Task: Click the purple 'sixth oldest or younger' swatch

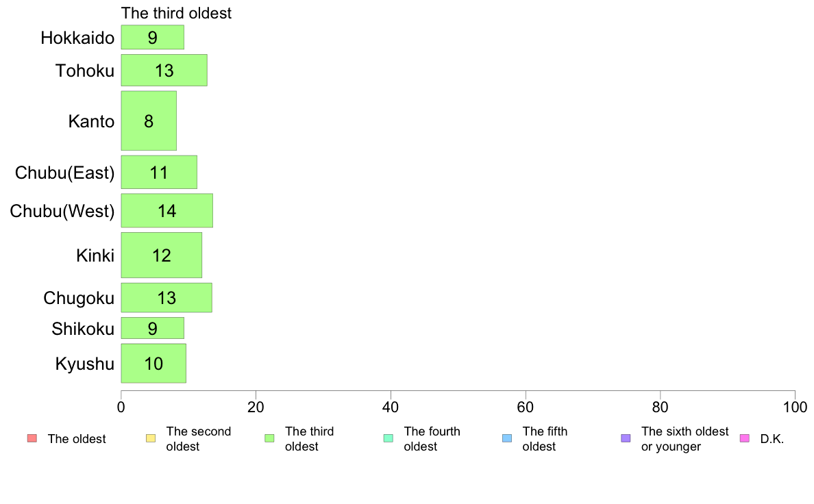Action: click(626, 438)
